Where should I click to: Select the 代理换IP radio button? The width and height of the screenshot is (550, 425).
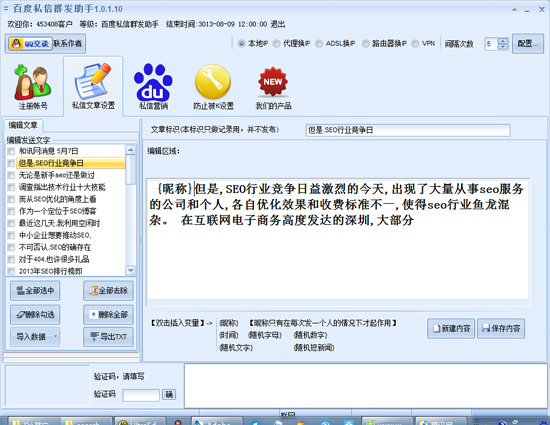point(276,43)
